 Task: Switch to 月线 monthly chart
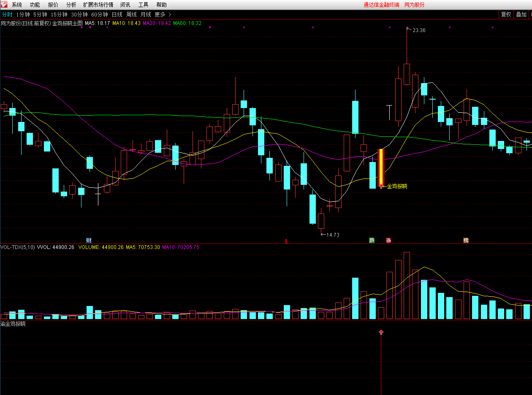(146, 14)
